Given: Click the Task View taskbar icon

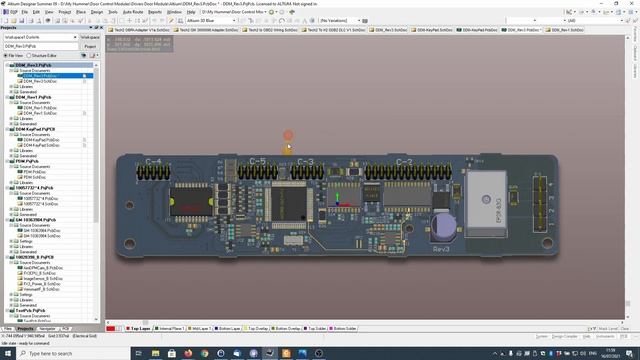Looking at the screenshot, I should [138, 353].
